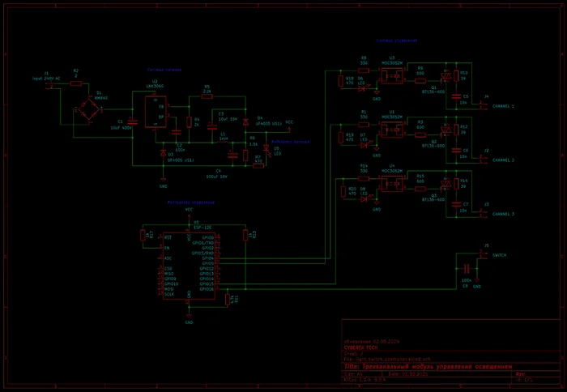Click the File name line in title block
567x392 pixels.
(387, 360)
